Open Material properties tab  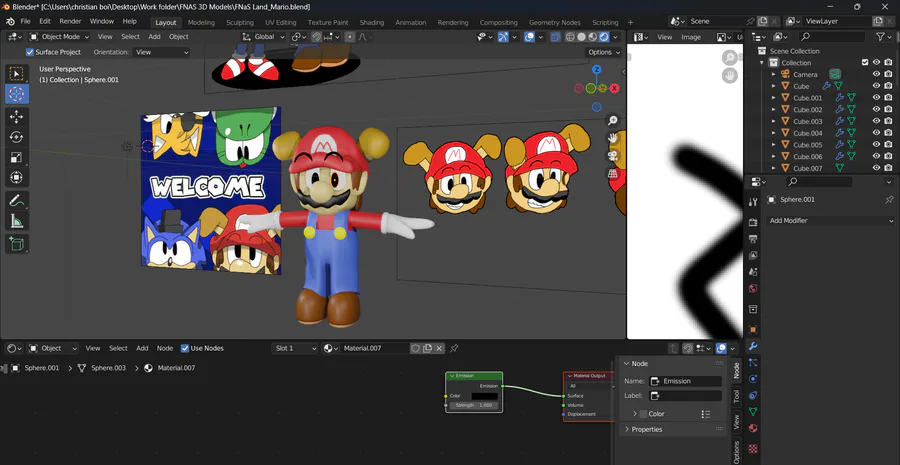753,428
